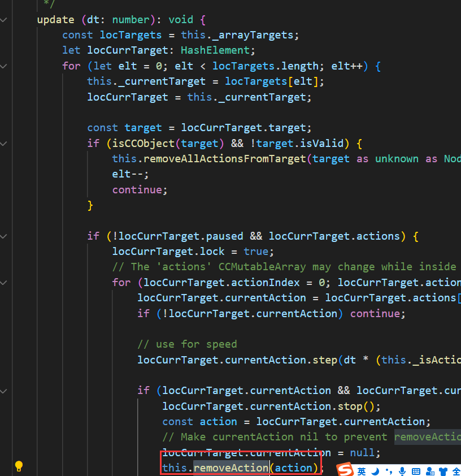Click the 'paused' property
This screenshot has height=476, width=461.
224,236
